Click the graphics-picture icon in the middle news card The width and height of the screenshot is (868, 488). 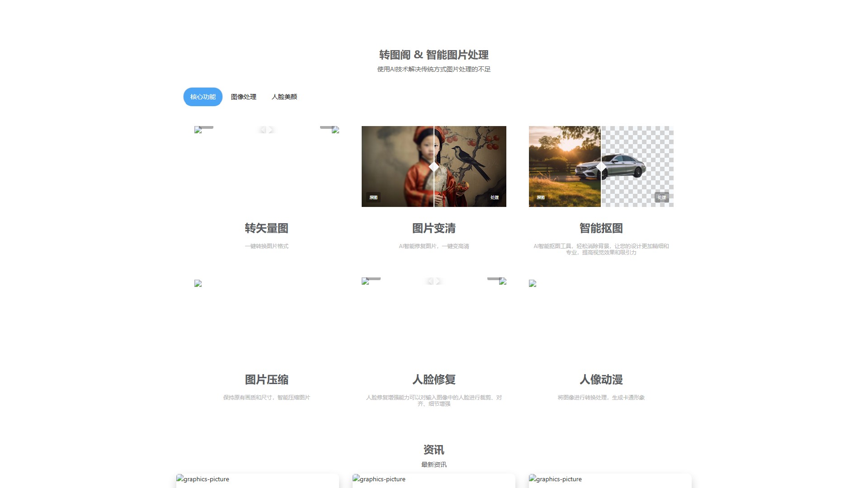point(356,479)
